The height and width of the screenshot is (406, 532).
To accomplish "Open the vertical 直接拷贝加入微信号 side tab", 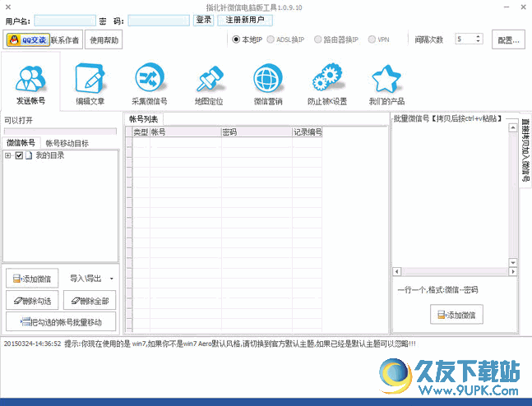I will point(525,150).
